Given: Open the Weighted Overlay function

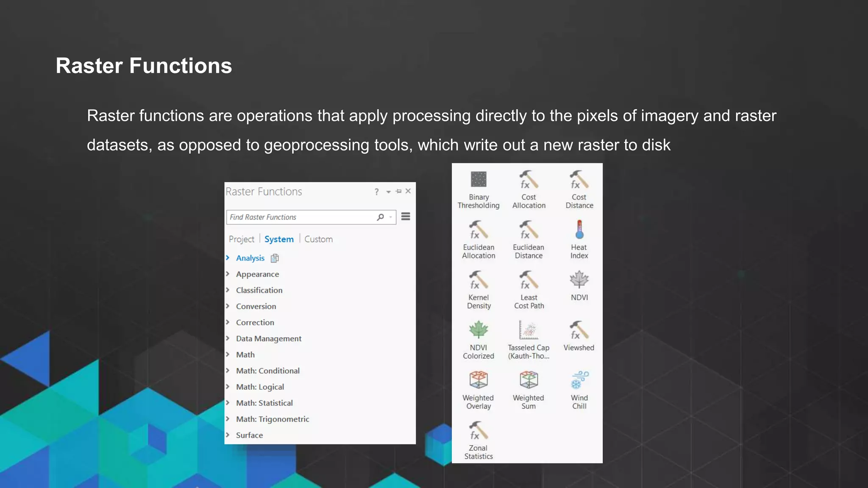Looking at the screenshot, I should 479,391.
